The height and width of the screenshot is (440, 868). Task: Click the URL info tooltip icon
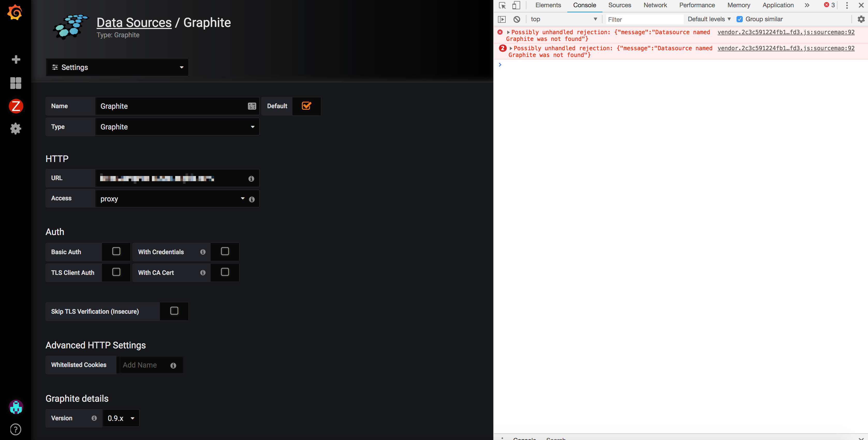pyautogui.click(x=251, y=179)
